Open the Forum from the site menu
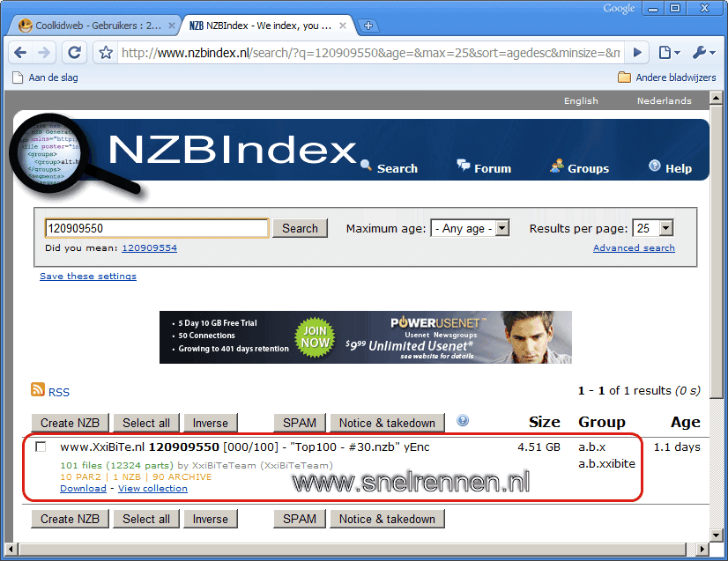Viewport: 728px width, 561px height. point(484,167)
